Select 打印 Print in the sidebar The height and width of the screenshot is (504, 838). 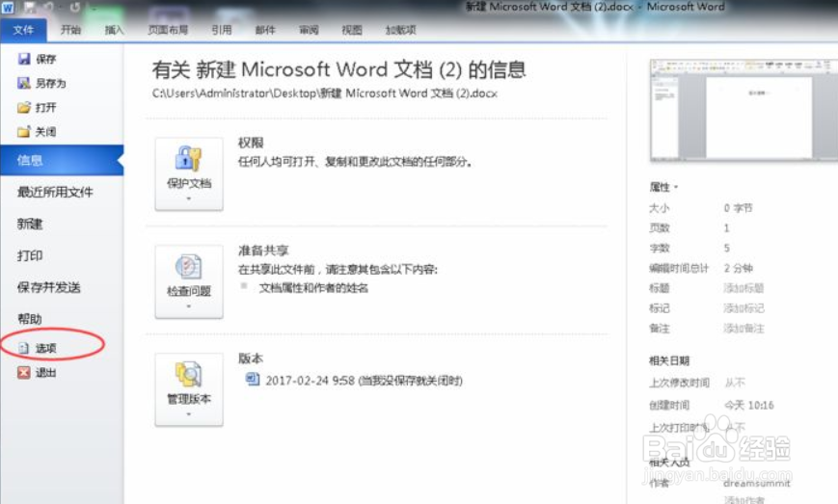(x=30, y=255)
